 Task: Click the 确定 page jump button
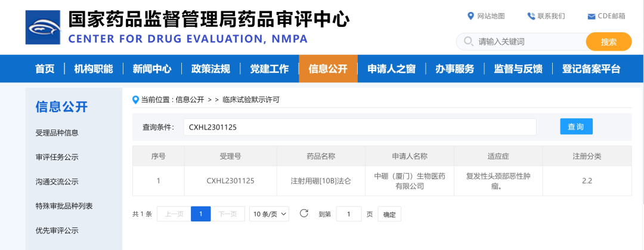click(x=389, y=214)
